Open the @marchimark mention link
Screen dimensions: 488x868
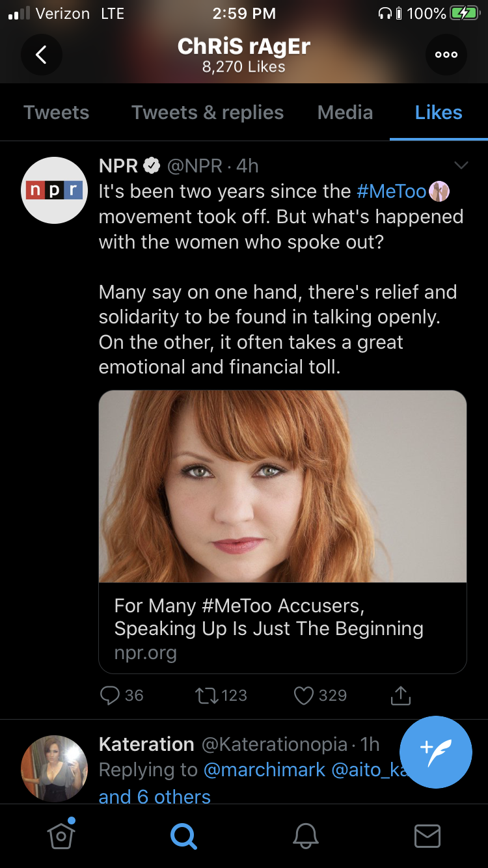[x=264, y=770]
